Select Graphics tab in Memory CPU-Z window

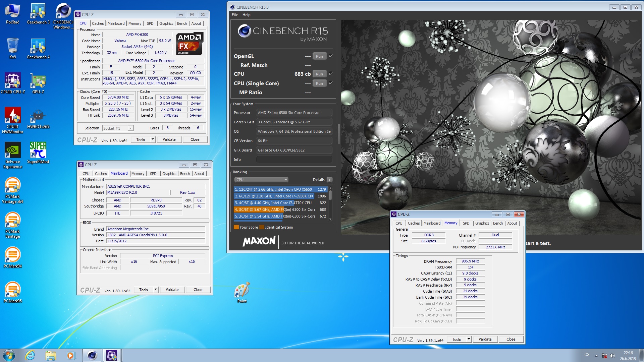[482, 223]
